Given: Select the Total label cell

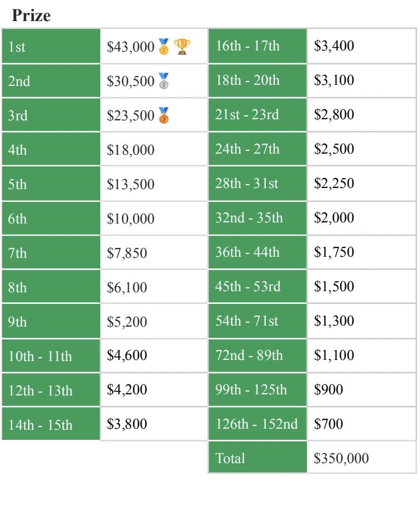Looking at the screenshot, I should click(258, 458).
